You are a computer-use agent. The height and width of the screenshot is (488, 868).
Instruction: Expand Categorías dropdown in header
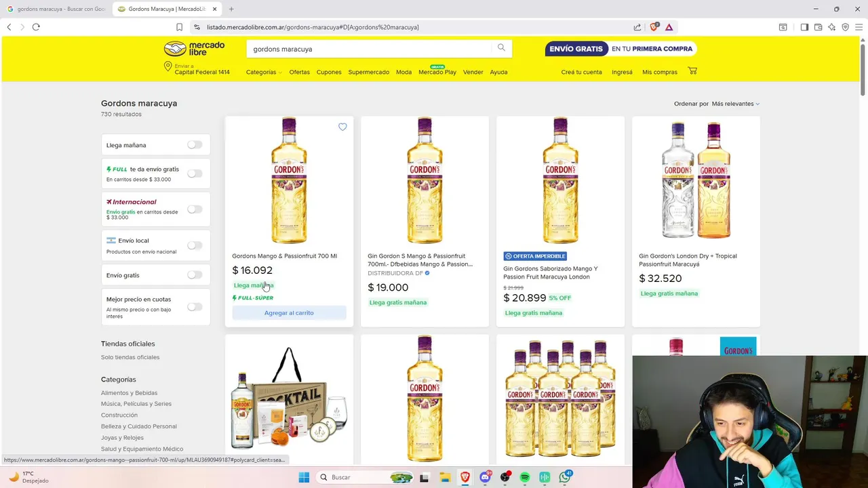pyautogui.click(x=264, y=72)
